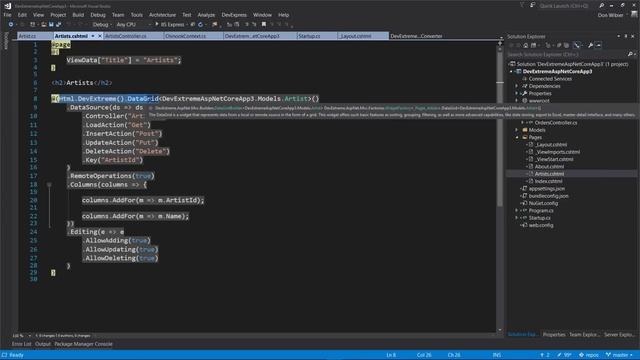Select bundleconfig.json in Solution Explorer

549,196
